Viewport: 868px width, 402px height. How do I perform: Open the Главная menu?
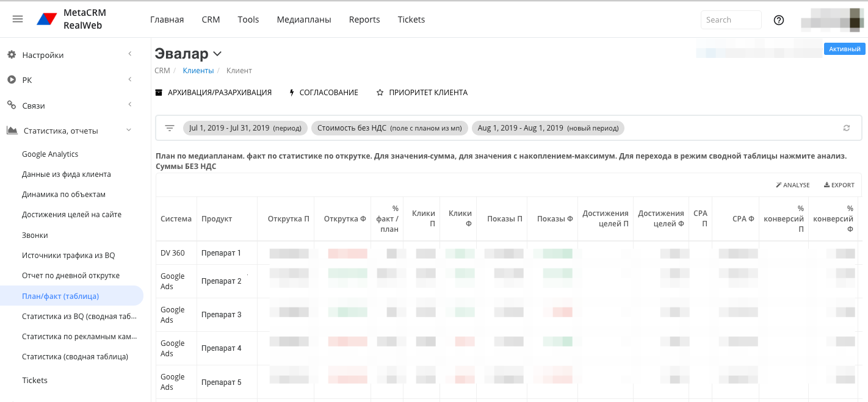click(x=167, y=20)
